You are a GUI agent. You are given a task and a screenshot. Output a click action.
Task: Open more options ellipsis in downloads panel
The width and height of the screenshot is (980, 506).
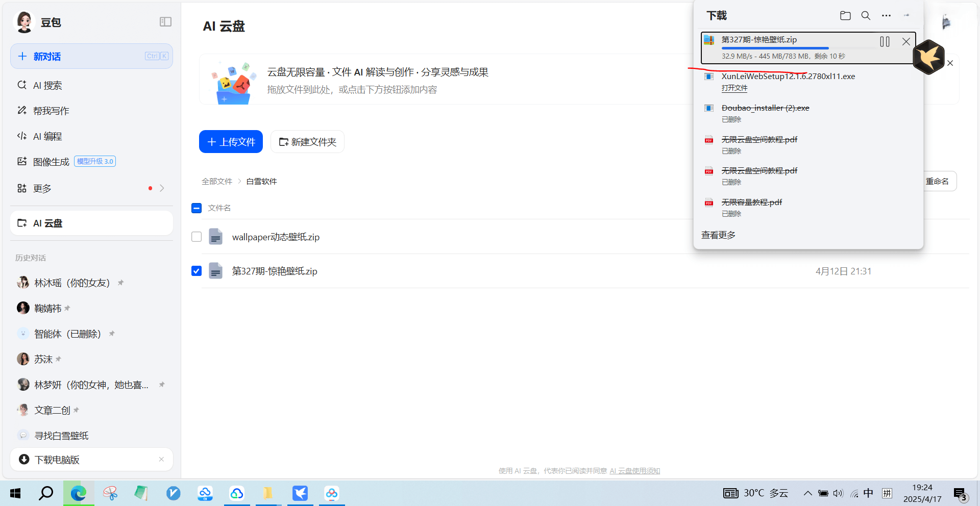[886, 16]
